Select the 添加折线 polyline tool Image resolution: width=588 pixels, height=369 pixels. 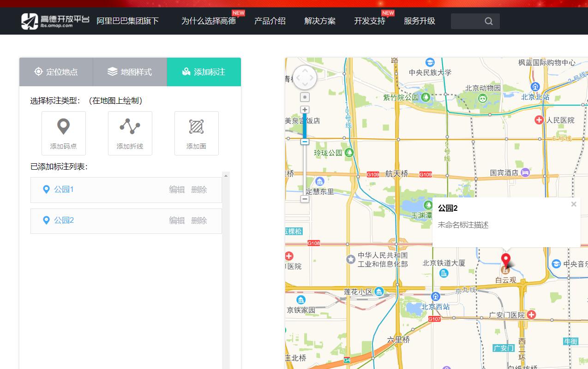click(x=130, y=133)
